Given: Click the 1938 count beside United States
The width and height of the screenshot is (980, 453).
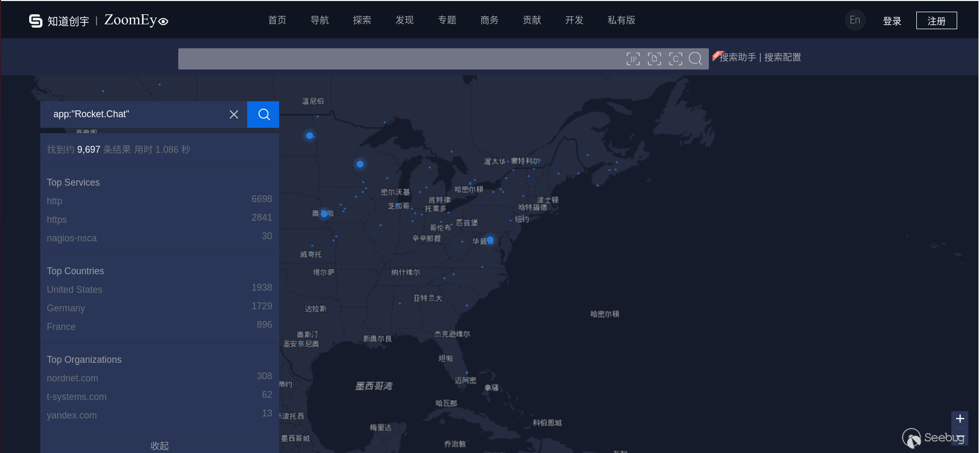Looking at the screenshot, I should point(262,288).
